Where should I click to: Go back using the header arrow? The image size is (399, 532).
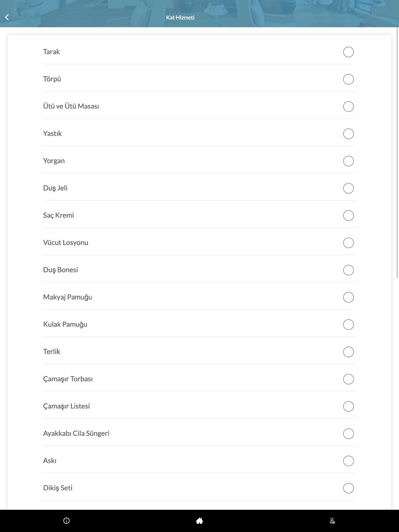click(x=7, y=17)
